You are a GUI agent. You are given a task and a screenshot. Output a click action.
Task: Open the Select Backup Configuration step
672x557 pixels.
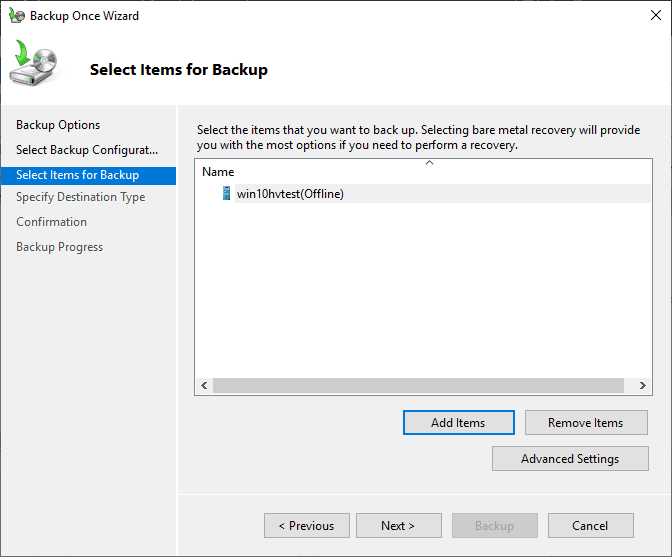coord(87,150)
